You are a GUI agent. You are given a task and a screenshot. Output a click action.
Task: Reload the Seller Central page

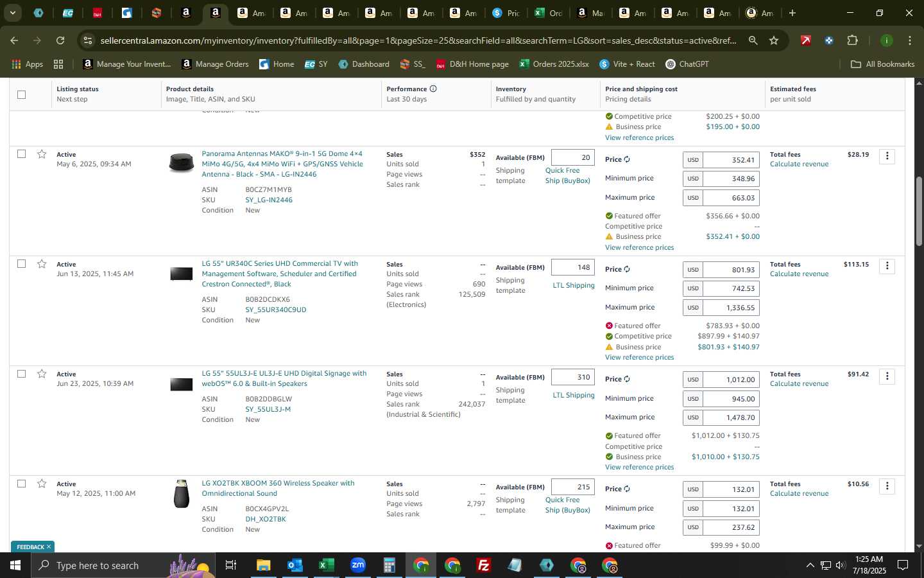60,40
